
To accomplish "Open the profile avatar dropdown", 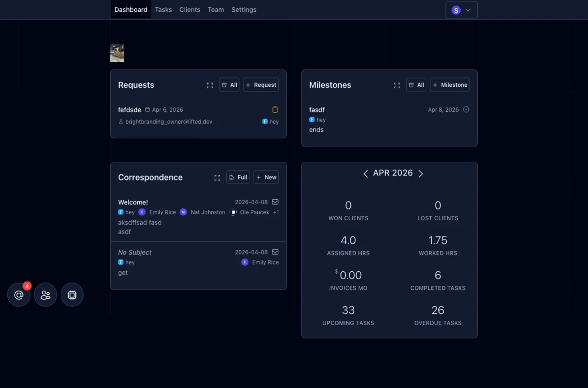I will pos(461,10).
